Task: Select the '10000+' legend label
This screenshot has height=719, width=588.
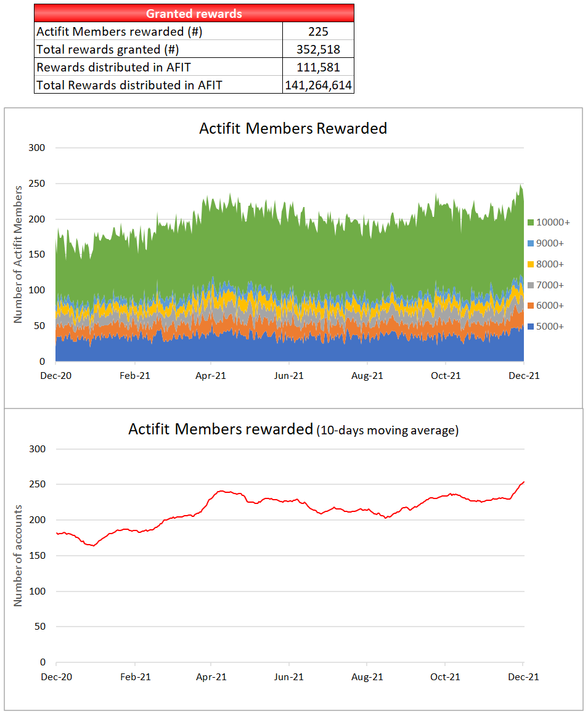Action: [x=553, y=222]
